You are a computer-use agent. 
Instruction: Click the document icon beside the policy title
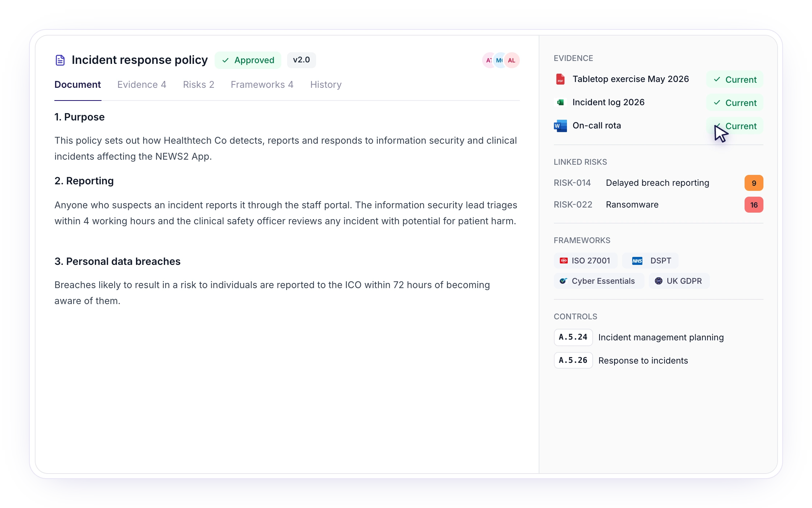click(x=60, y=60)
